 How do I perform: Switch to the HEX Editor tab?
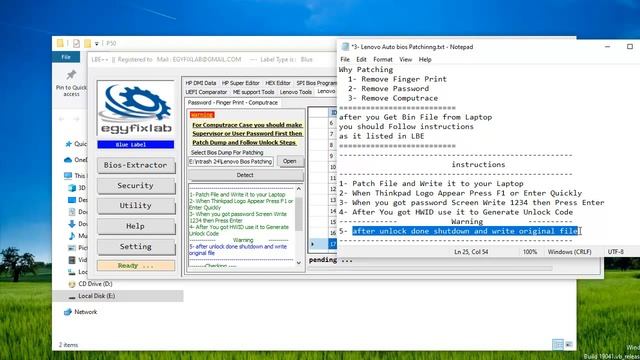tap(278, 83)
